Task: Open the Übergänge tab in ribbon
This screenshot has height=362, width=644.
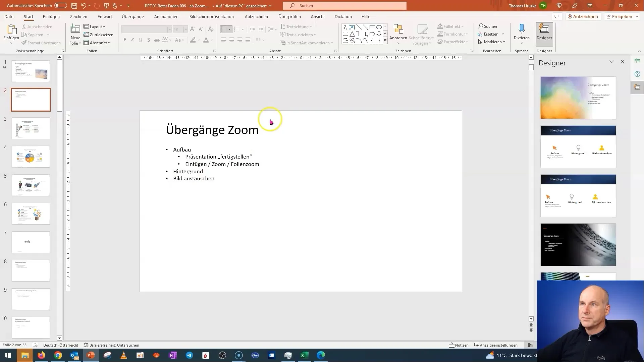Action: pos(132,16)
